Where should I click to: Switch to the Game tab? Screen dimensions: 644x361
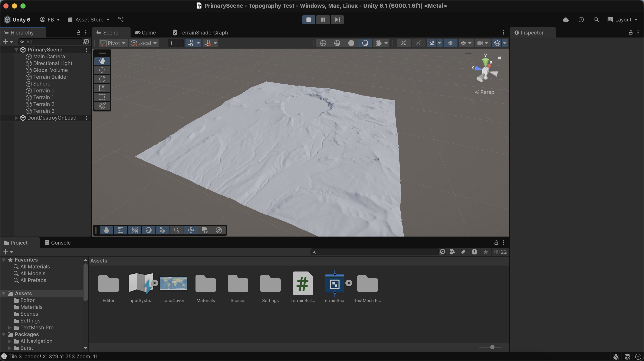point(145,33)
